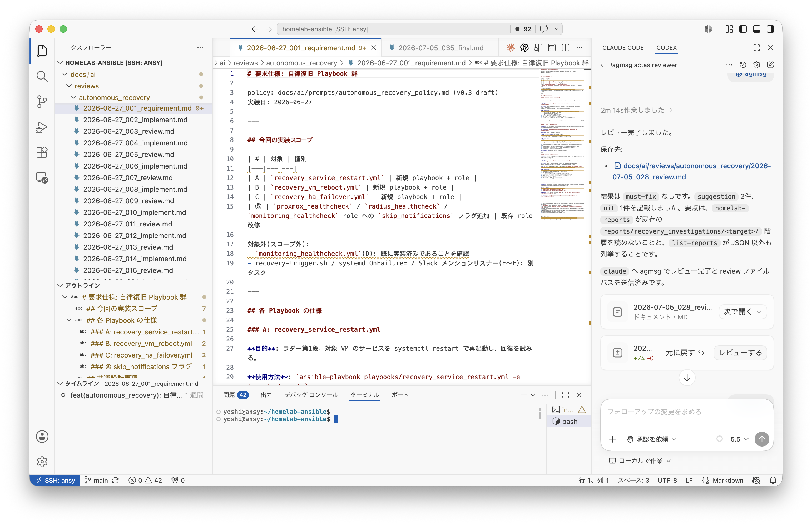Collapse the autonomous_recovery folder

[x=73, y=97]
